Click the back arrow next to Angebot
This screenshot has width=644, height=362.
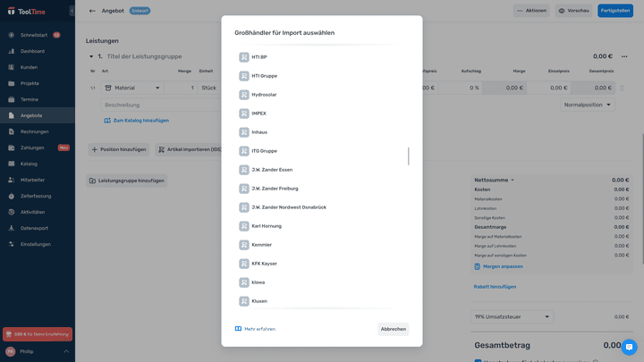(x=92, y=11)
